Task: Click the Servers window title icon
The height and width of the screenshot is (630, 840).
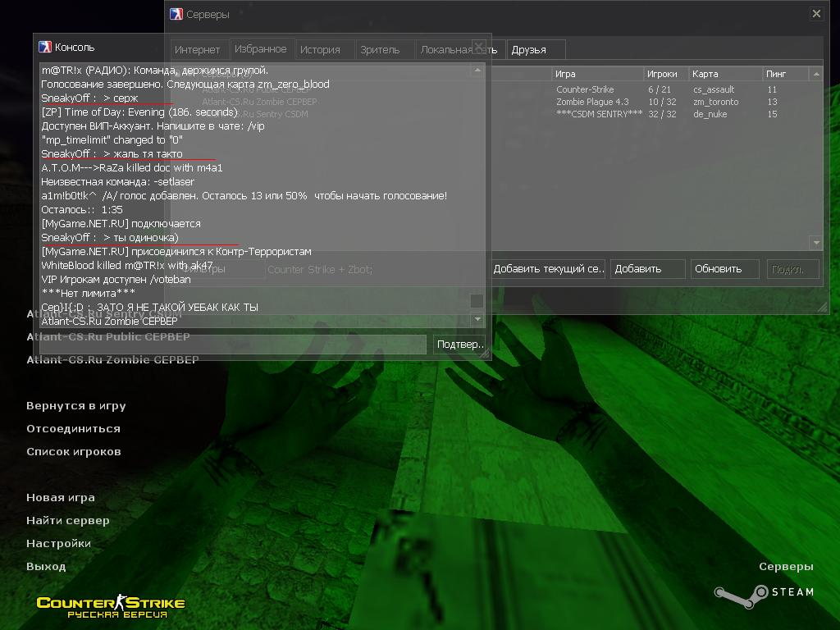Action: point(176,14)
